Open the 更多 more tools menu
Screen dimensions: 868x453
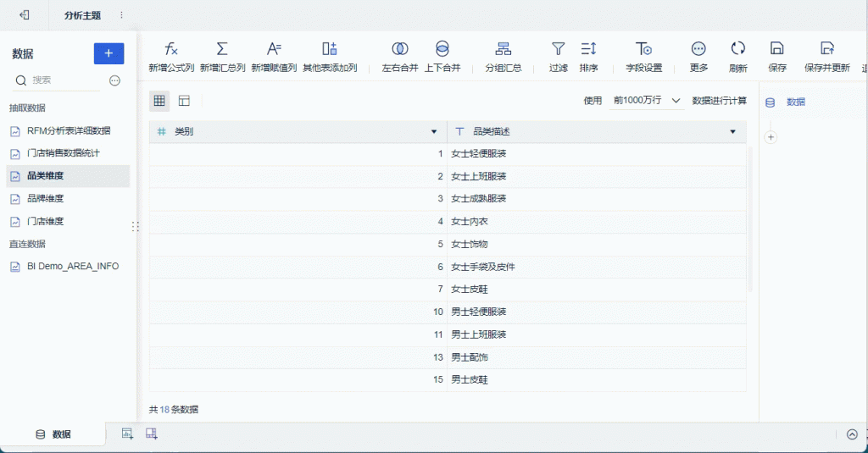coord(698,57)
